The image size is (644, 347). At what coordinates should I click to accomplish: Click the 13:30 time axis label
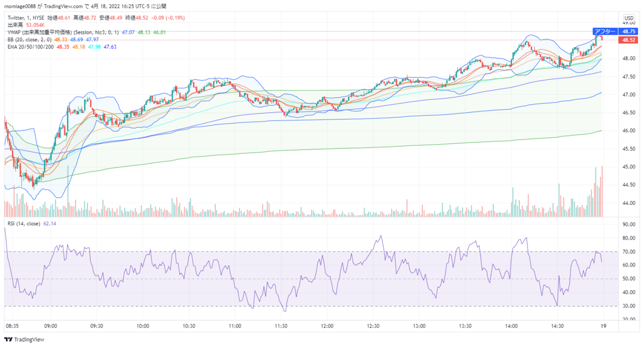pyautogui.click(x=466, y=326)
